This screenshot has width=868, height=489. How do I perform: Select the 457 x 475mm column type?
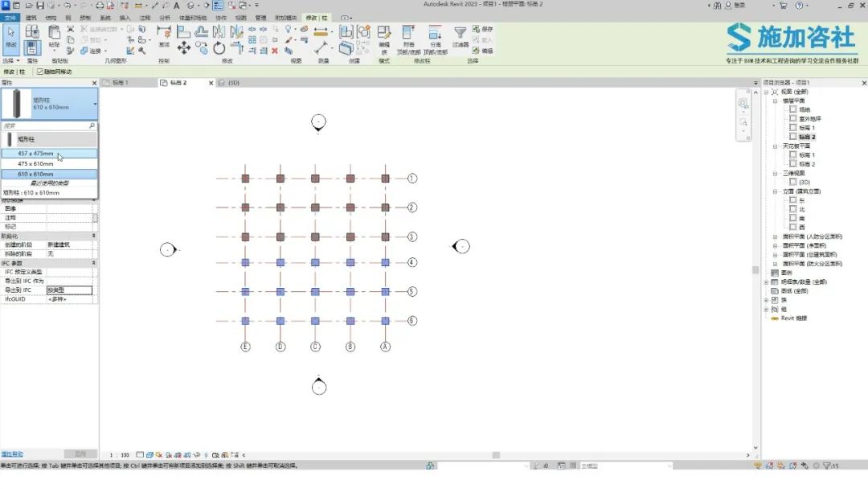[49, 154]
